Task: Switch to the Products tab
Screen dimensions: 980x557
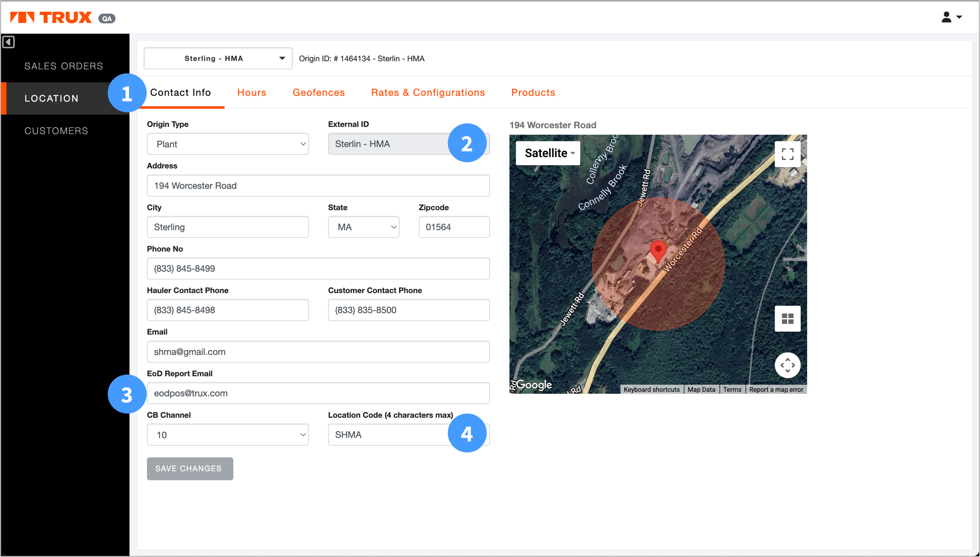Action: [x=533, y=92]
